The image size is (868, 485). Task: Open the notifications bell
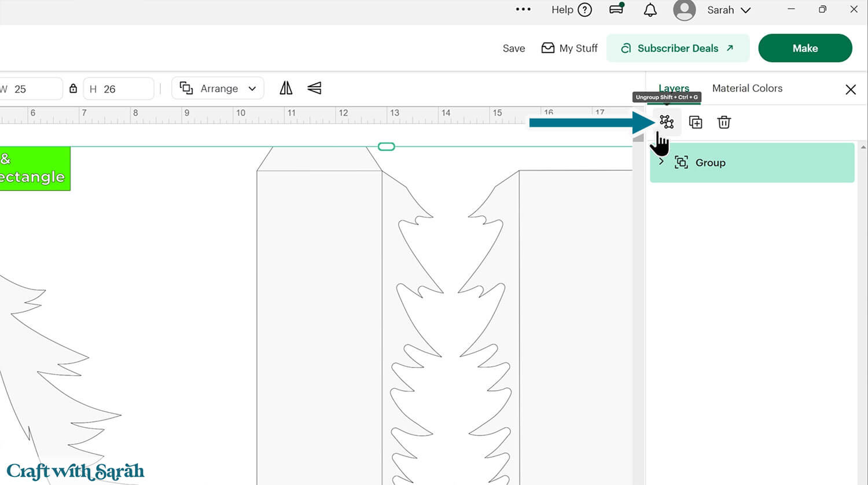(x=650, y=10)
